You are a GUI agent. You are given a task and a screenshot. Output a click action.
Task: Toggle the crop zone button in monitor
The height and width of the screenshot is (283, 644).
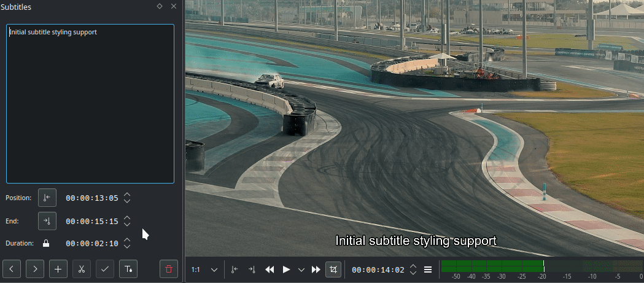click(333, 269)
